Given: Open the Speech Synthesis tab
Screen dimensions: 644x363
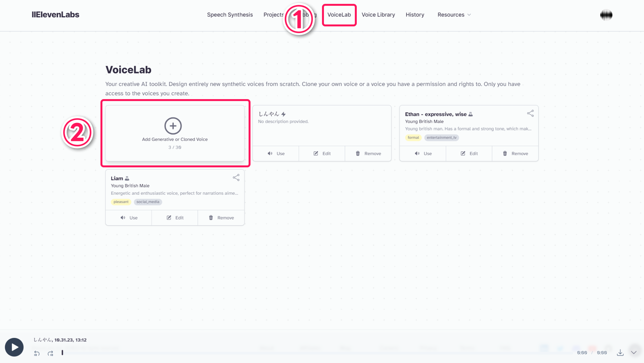Looking at the screenshot, I should (x=230, y=15).
